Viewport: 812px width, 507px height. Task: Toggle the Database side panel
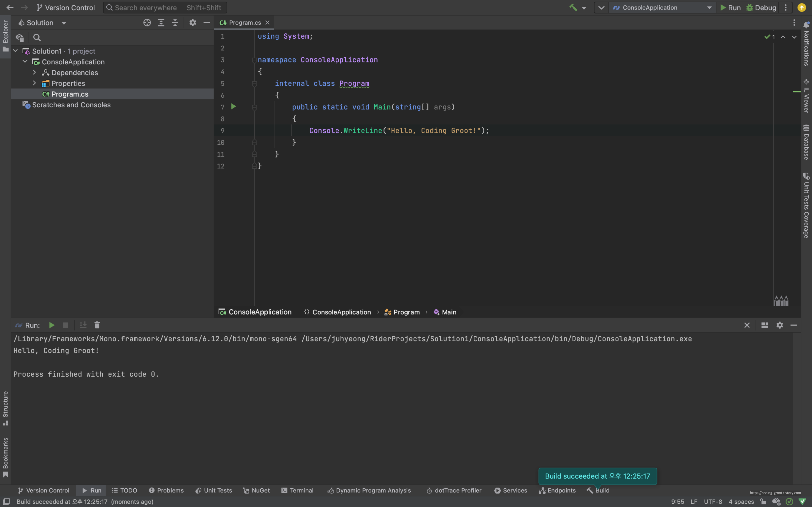[x=806, y=143]
